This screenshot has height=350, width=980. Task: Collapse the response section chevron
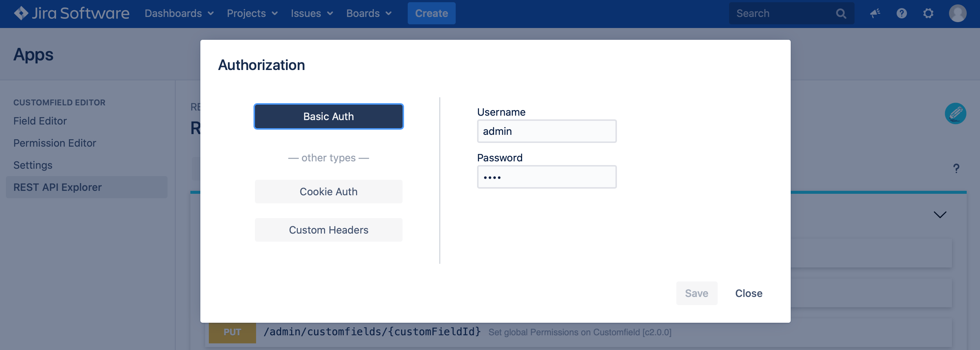pyautogui.click(x=940, y=214)
